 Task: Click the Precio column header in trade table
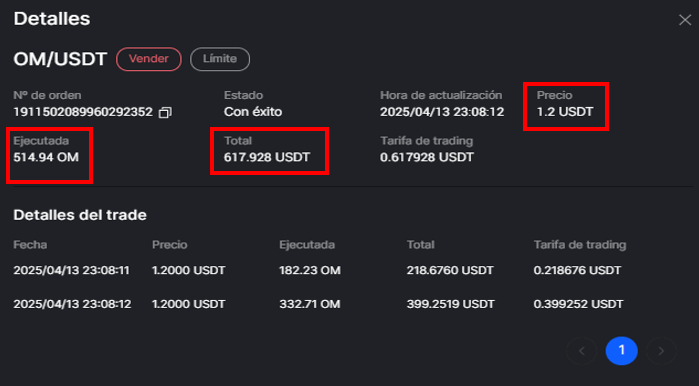click(x=169, y=245)
